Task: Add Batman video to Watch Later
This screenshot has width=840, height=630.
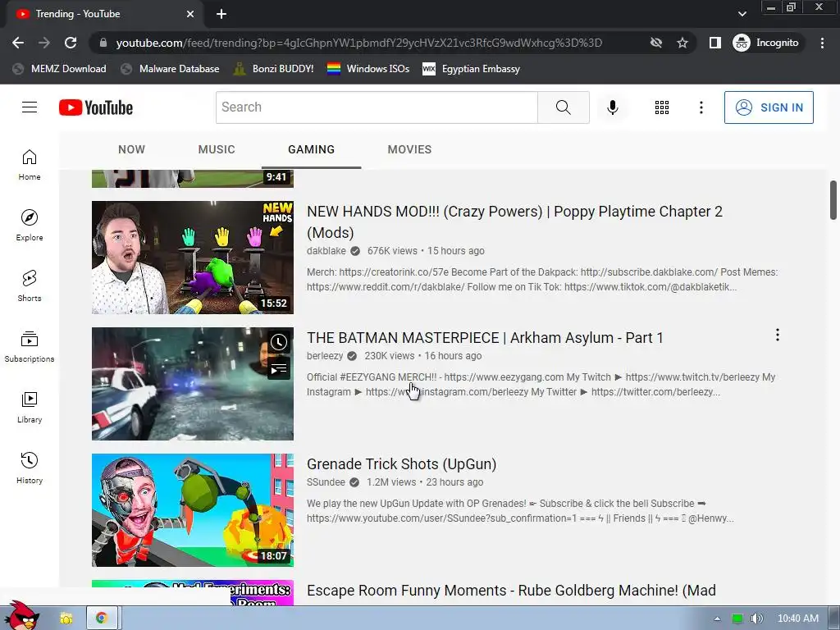Action: [279, 342]
